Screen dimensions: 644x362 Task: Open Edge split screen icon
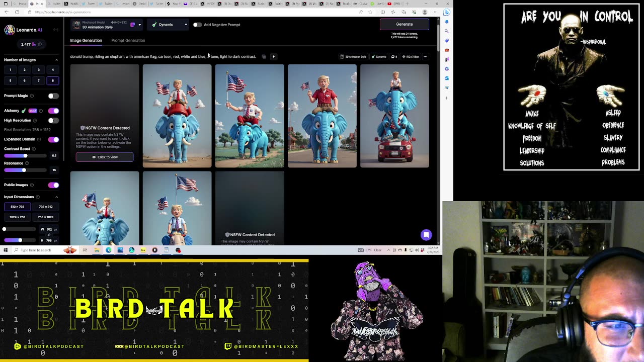(383, 12)
